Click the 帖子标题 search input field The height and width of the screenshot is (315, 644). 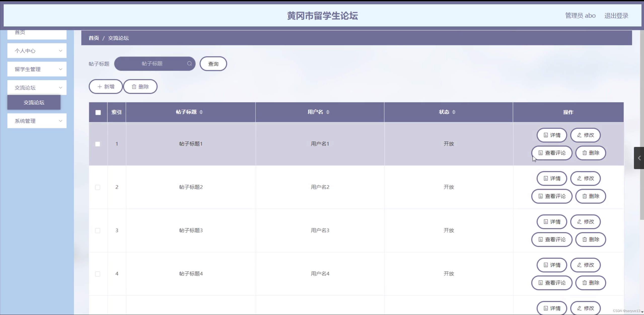click(152, 64)
